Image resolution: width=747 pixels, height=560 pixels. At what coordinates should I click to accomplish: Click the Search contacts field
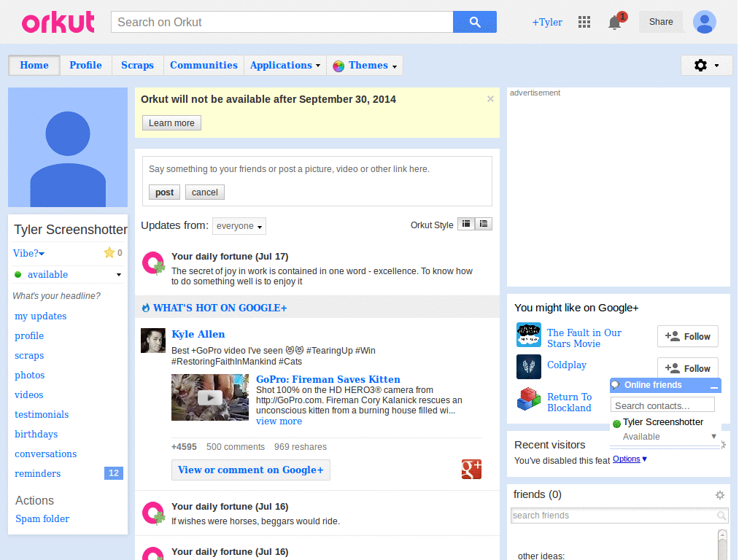tap(662, 405)
